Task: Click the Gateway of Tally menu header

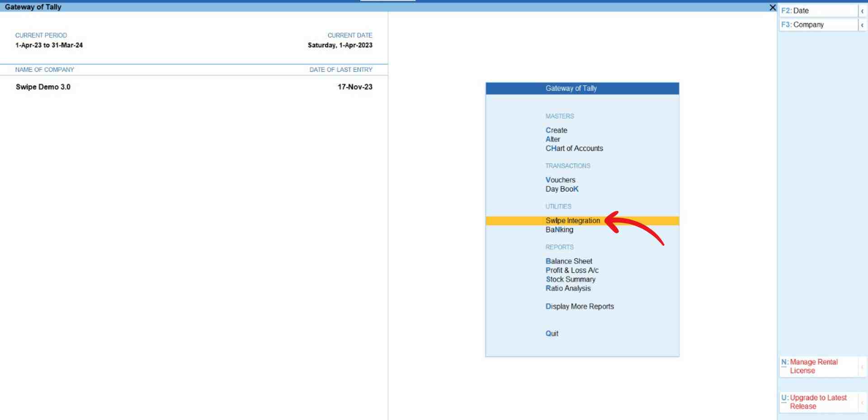Action: point(582,89)
